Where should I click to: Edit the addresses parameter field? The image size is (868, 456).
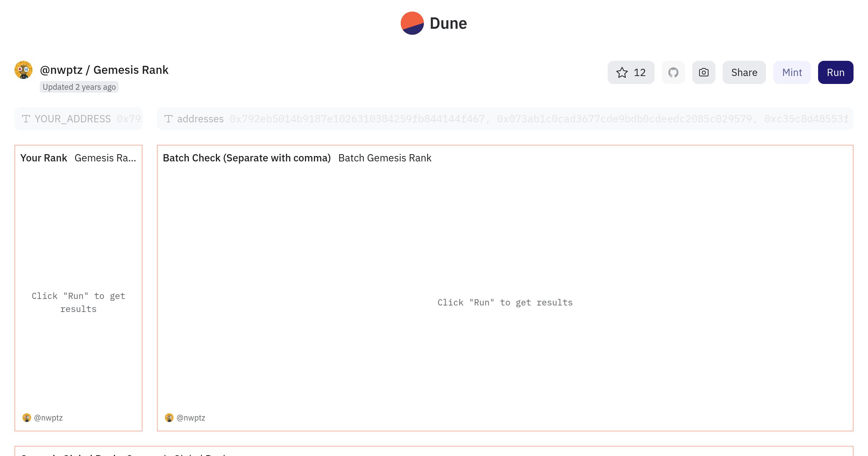(x=505, y=119)
